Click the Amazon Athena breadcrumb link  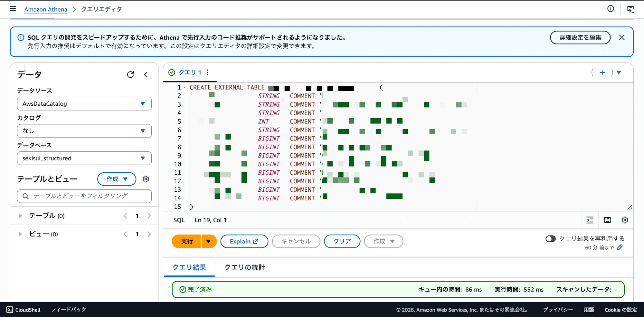[x=46, y=9]
